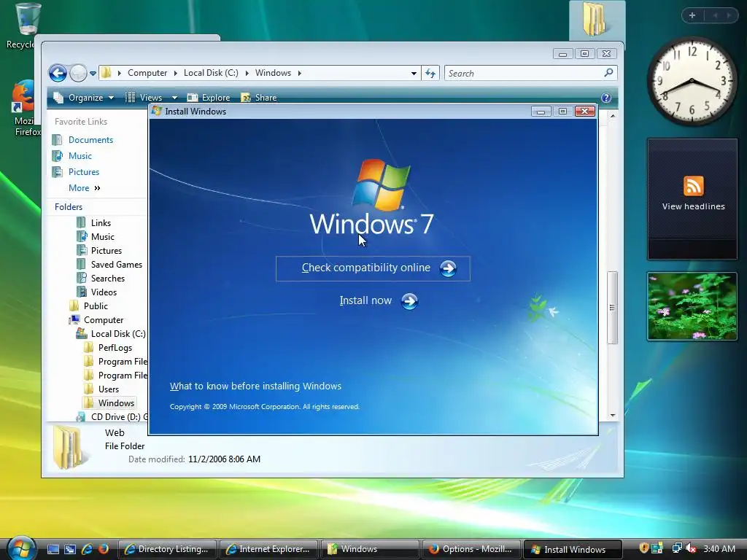Image resolution: width=747 pixels, height=560 pixels.
Task: Click the Views toolbar button
Action: (144, 98)
